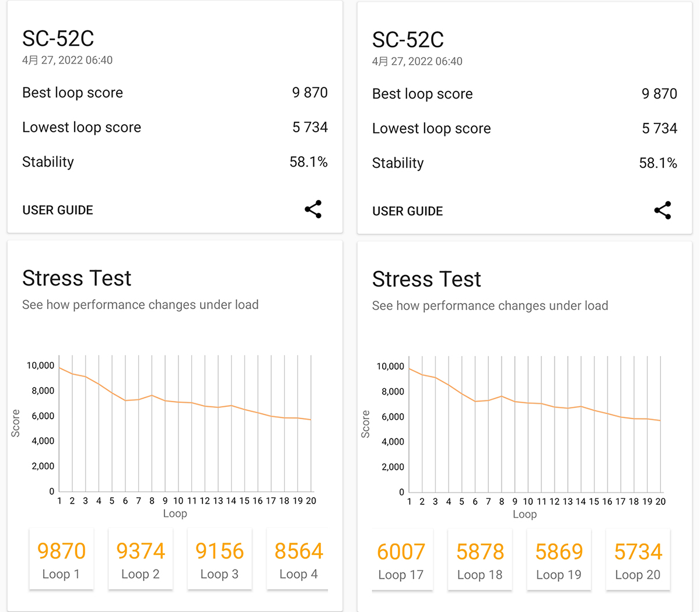
Task: Open USER GUIDE in right card
Action: point(408,212)
